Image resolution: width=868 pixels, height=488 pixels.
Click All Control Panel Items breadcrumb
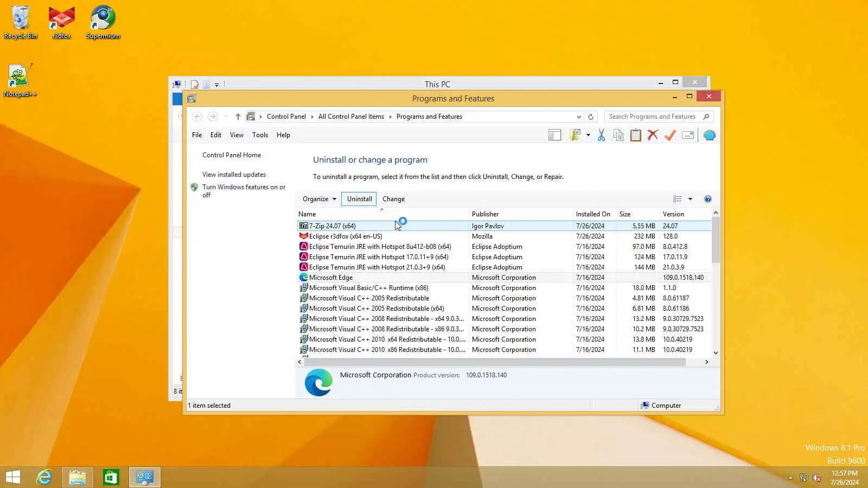point(351,117)
